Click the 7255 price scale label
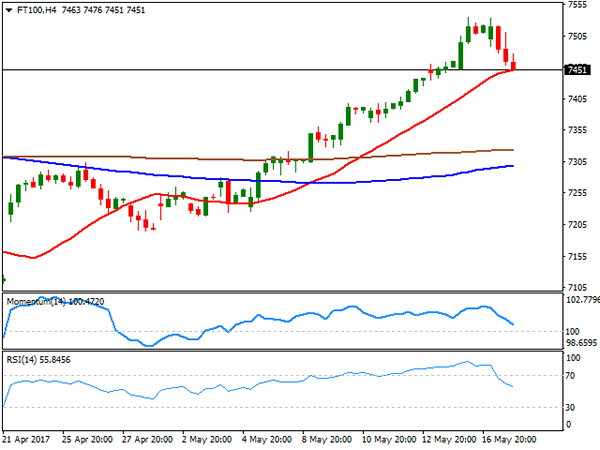Viewport: 600px width, 450px height. tap(577, 193)
